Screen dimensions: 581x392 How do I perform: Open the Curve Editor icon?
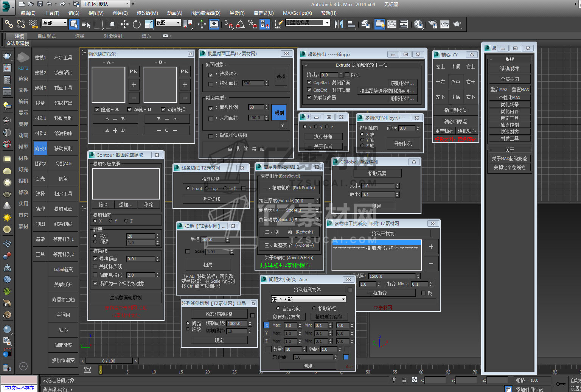[x=392, y=24]
